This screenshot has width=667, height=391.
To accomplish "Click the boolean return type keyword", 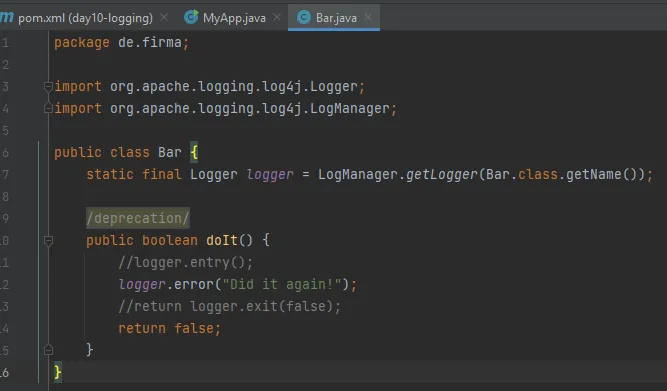I will [170, 240].
